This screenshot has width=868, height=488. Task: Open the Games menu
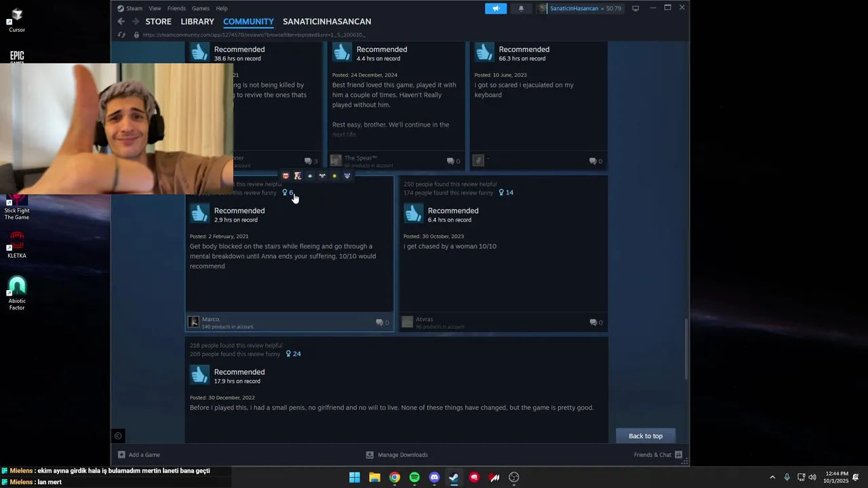pos(201,8)
